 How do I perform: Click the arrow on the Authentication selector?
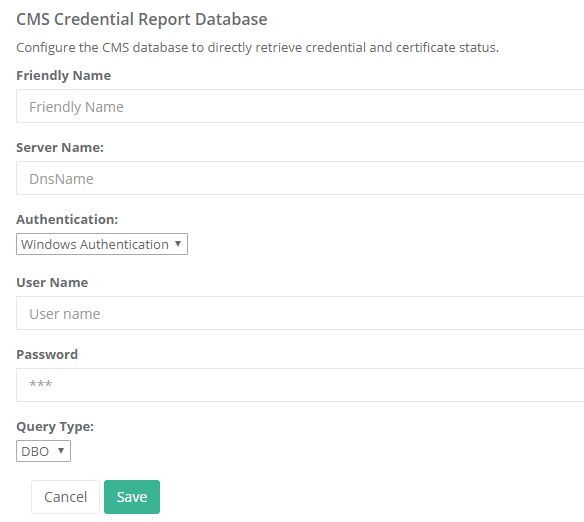point(178,244)
